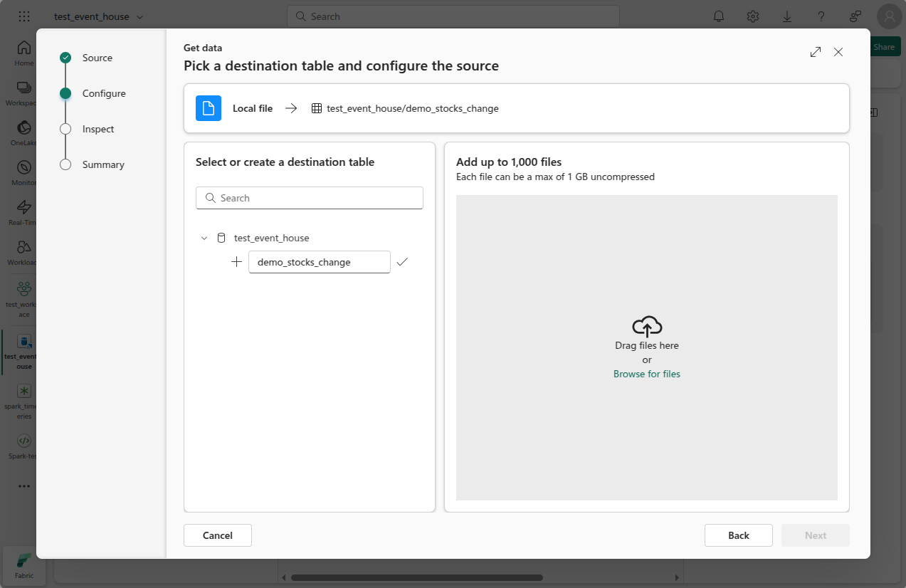
Task: Open the help menu
Action: click(821, 16)
